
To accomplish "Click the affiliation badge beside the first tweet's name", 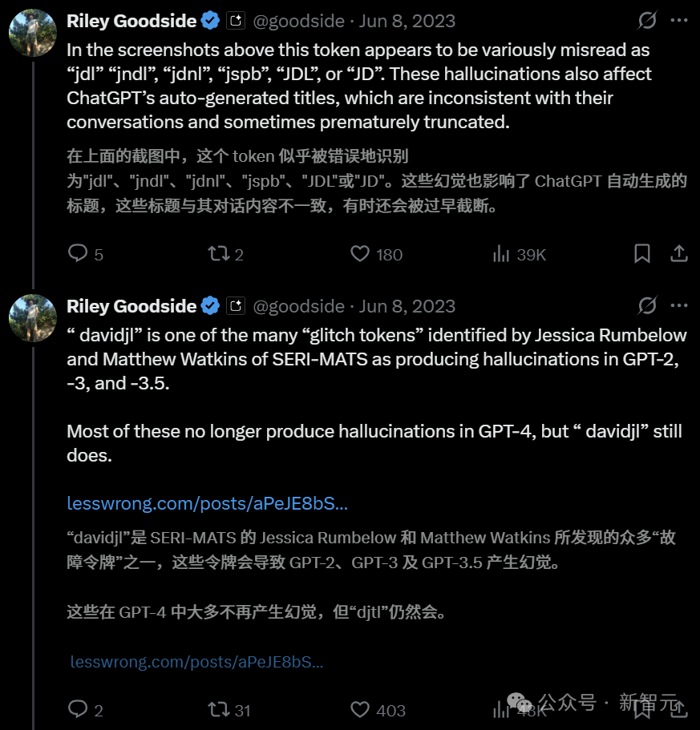I will click(x=236, y=21).
